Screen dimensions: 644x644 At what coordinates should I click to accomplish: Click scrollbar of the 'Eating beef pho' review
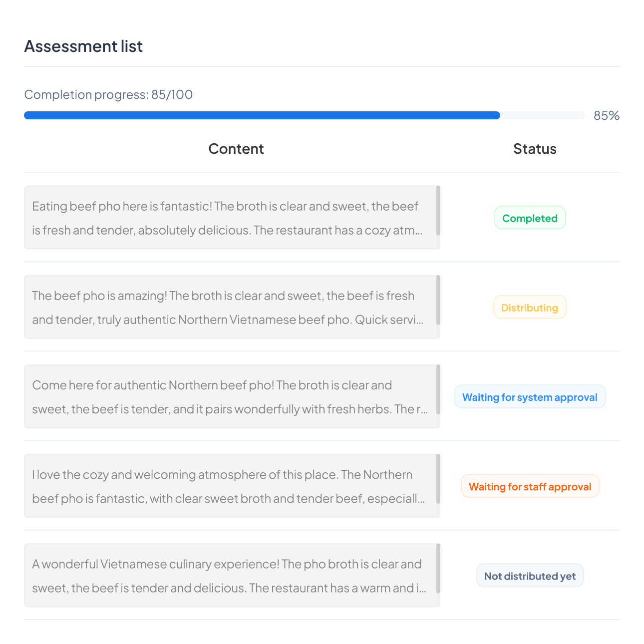[x=438, y=211]
